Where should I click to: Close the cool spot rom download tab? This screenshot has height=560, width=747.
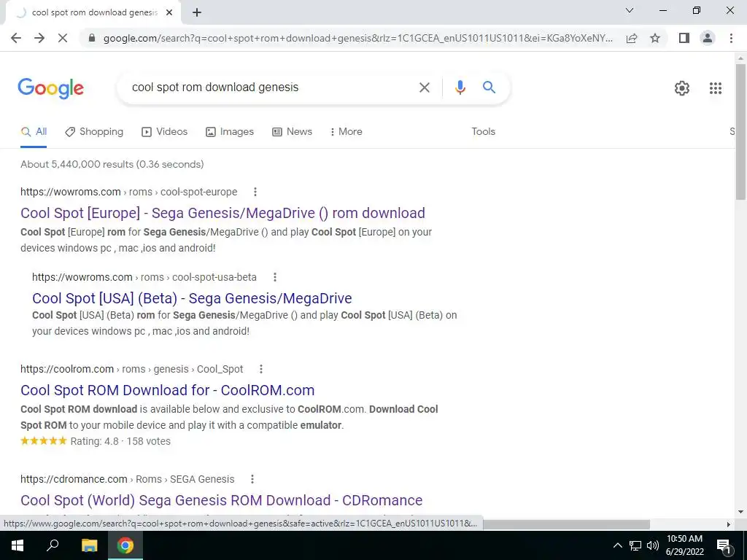click(x=169, y=13)
